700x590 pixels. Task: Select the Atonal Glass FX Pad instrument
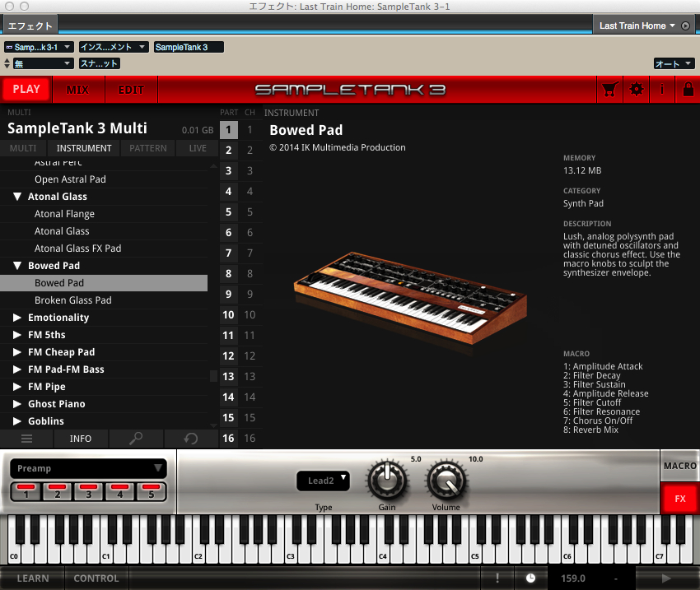(x=104, y=249)
